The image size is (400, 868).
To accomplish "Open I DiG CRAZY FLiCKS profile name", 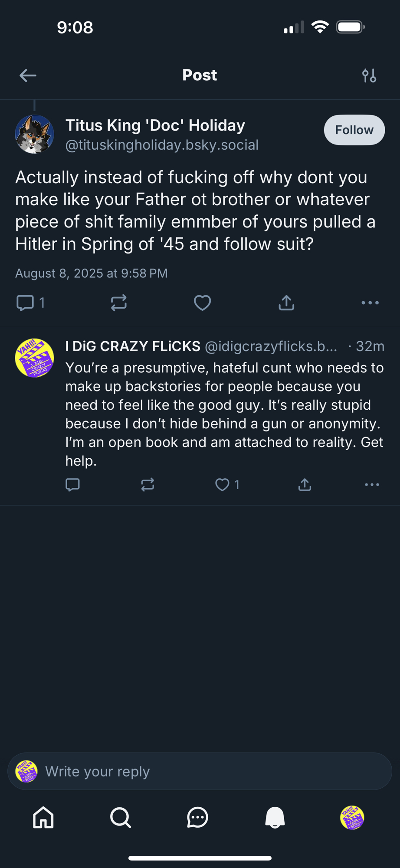I will [x=133, y=346].
